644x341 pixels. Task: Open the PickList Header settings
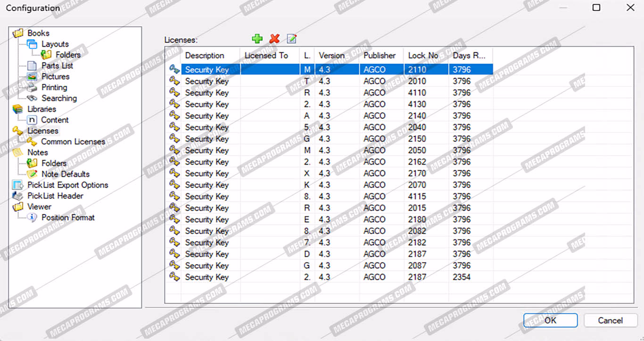55,196
